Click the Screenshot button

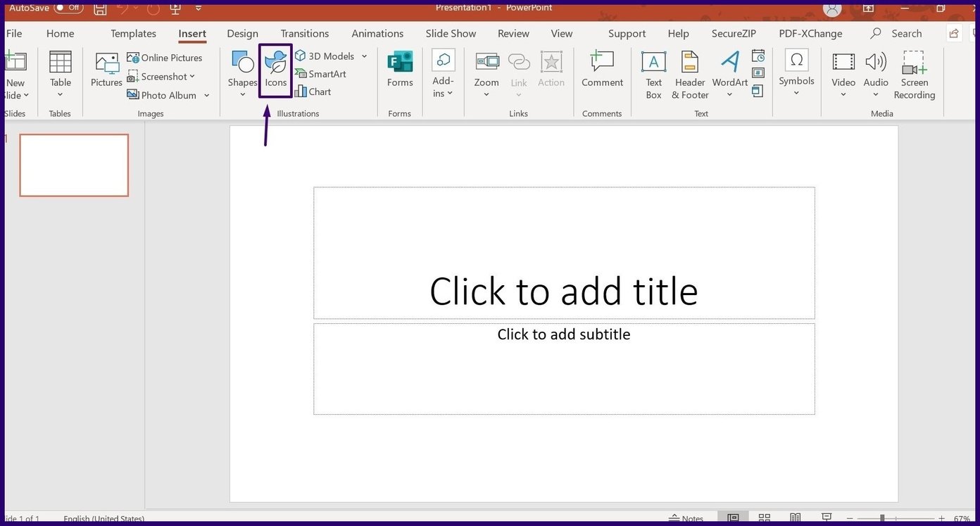(161, 76)
